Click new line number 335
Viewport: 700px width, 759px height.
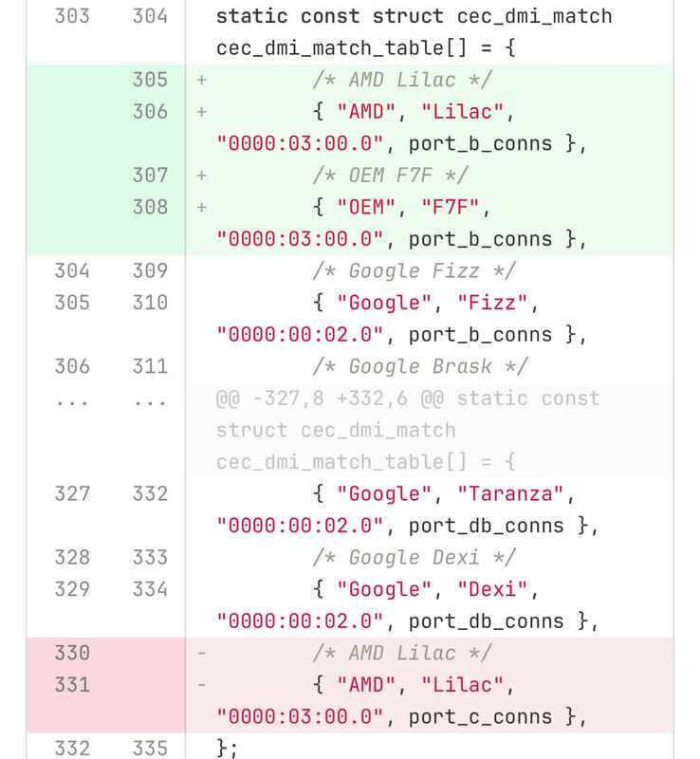[x=150, y=749]
